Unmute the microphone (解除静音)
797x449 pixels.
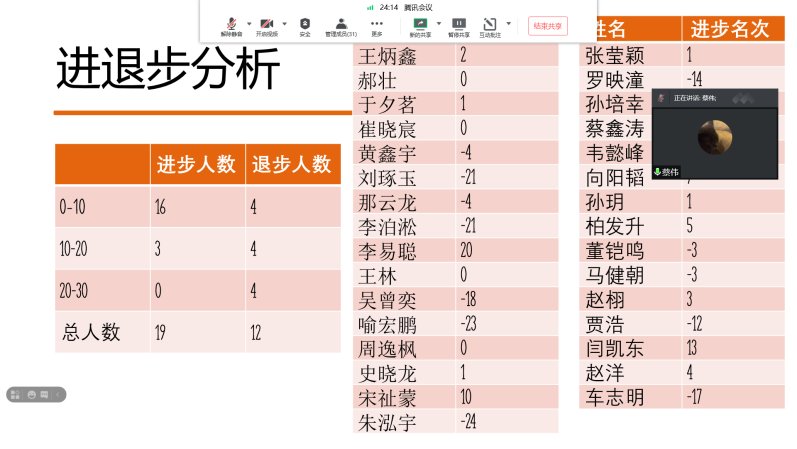pos(231,25)
